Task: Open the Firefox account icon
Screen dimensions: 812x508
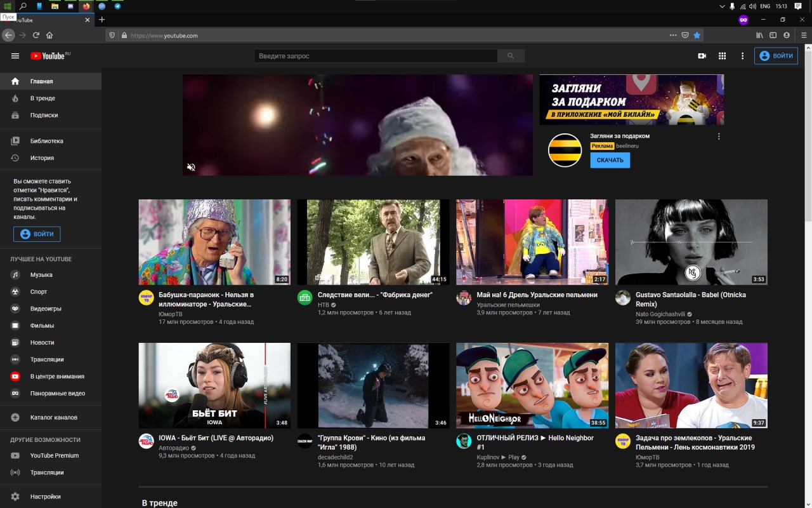Action: [787, 35]
